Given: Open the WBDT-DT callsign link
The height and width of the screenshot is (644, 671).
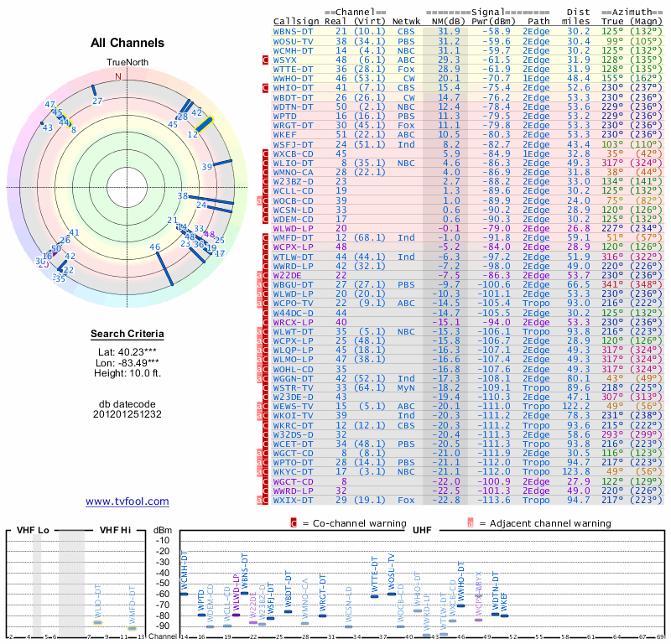Looking at the screenshot, I should pyautogui.click(x=293, y=97).
